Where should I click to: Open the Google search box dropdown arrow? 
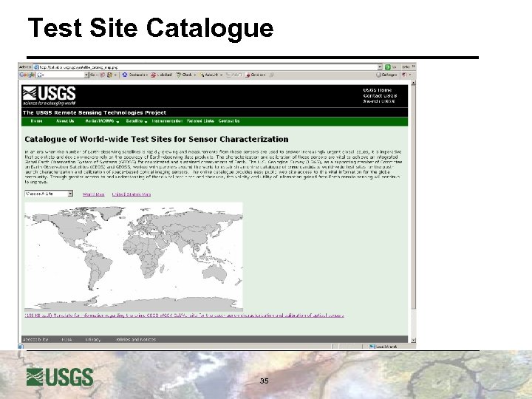point(86,75)
